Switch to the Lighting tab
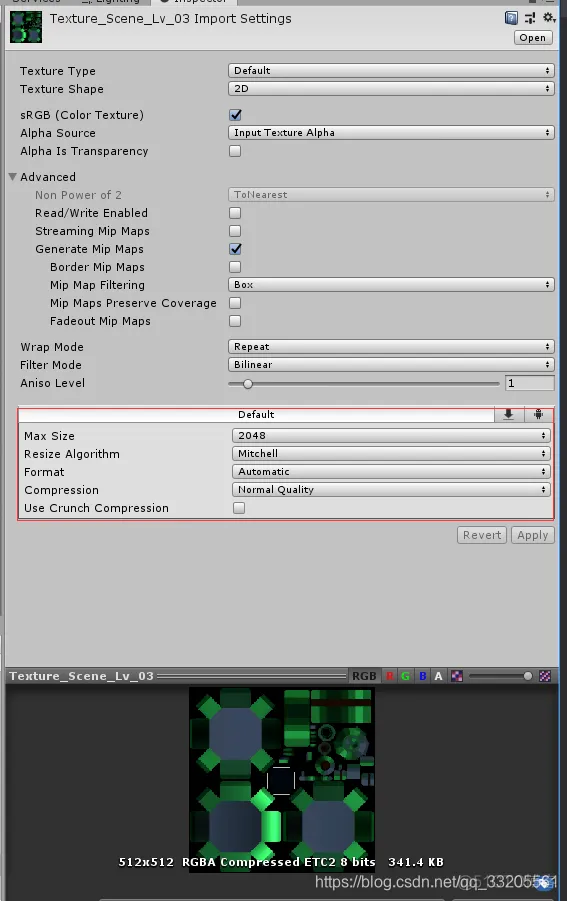567x901 pixels. [110, 2]
